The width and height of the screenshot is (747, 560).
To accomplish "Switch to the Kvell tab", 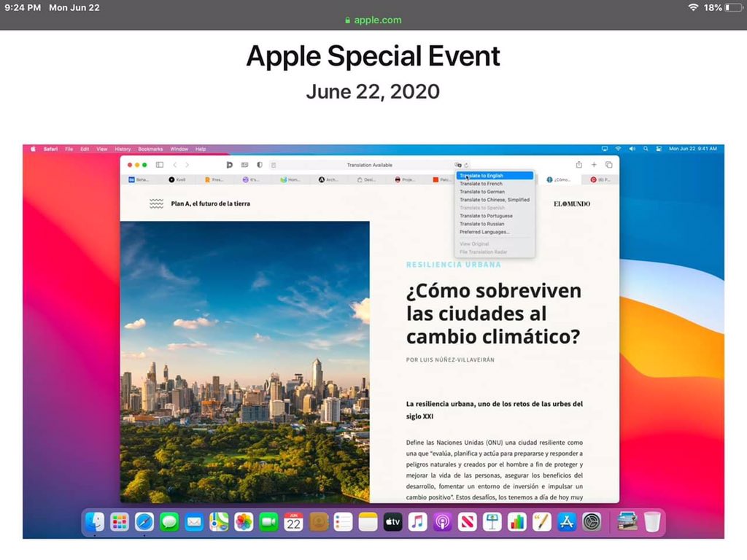I will coord(177,179).
